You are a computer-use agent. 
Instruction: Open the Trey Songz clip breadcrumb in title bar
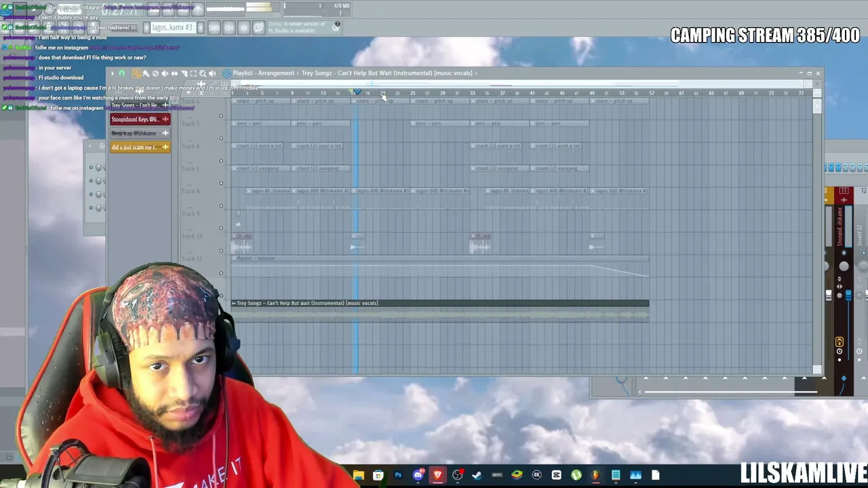pos(387,73)
